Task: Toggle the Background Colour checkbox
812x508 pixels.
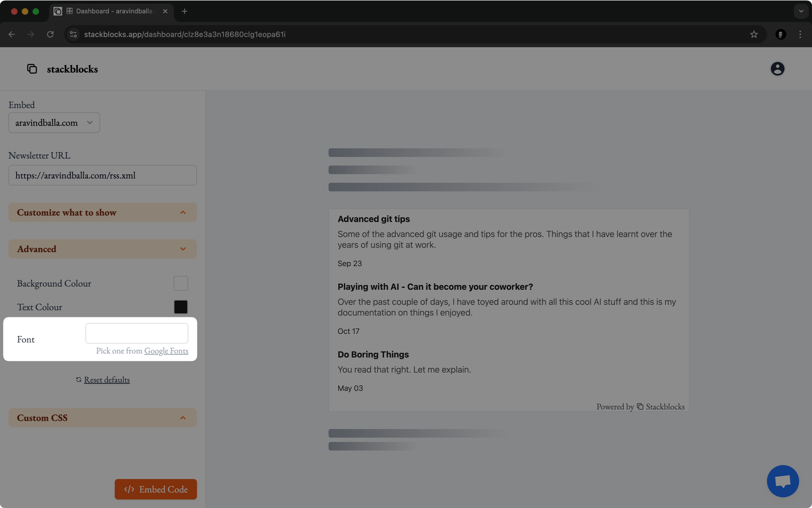Action: pos(181,283)
